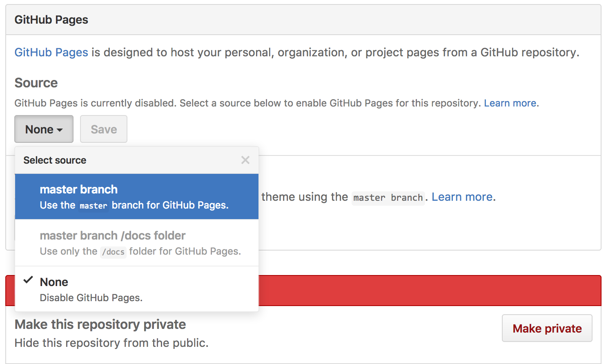606x364 pixels.
Task: Open Learn more link in Source section
Action: [x=510, y=103]
